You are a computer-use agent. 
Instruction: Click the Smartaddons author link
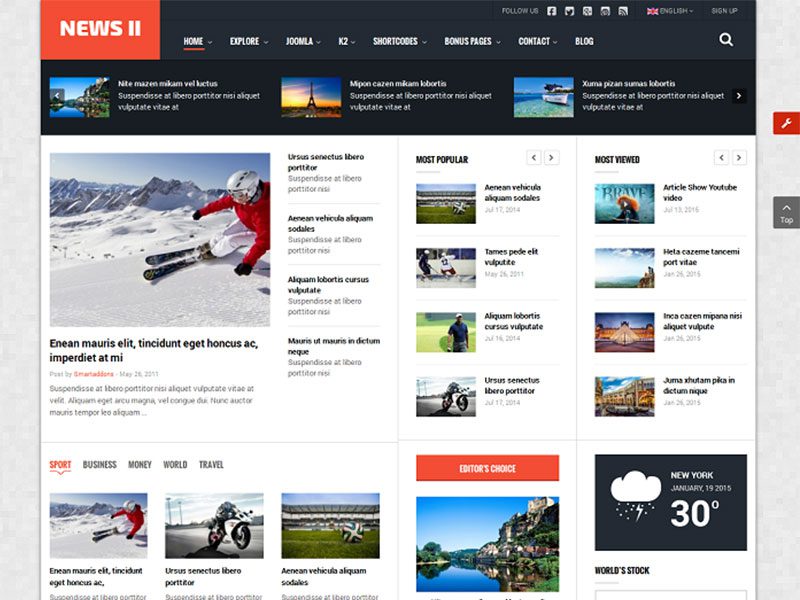tap(94, 374)
